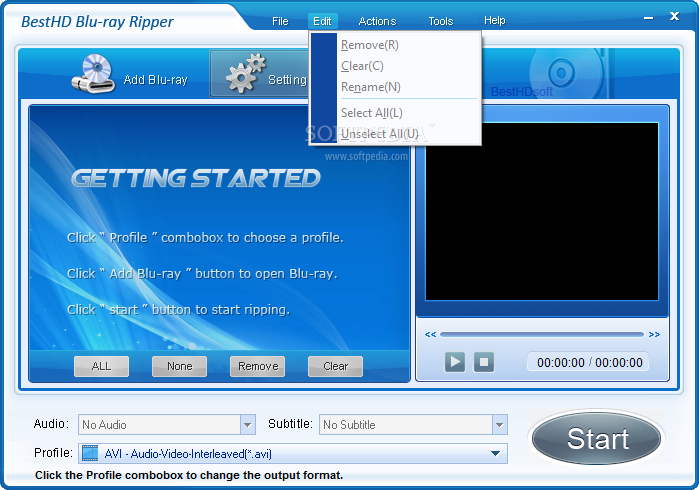This screenshot has width=699, height=490.
Task: Close the BestHD Blu-ray Ripper window
Action: coord(674,16)
